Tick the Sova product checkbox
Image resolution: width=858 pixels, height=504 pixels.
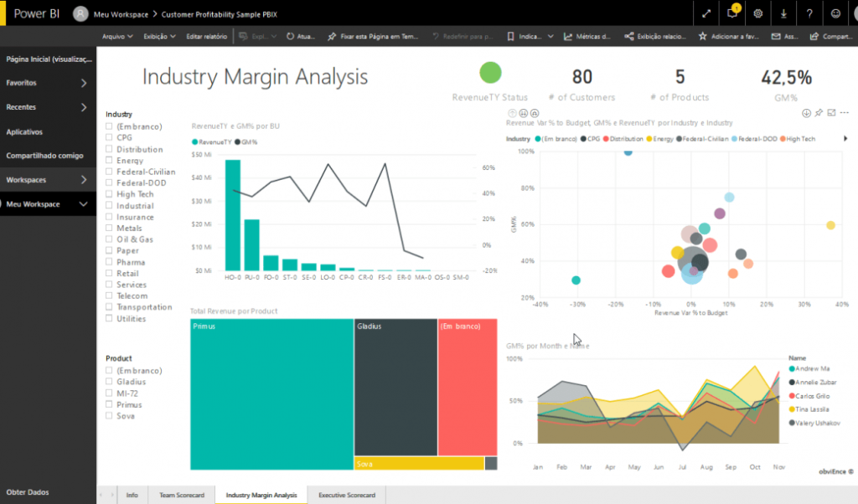[109, 415]
